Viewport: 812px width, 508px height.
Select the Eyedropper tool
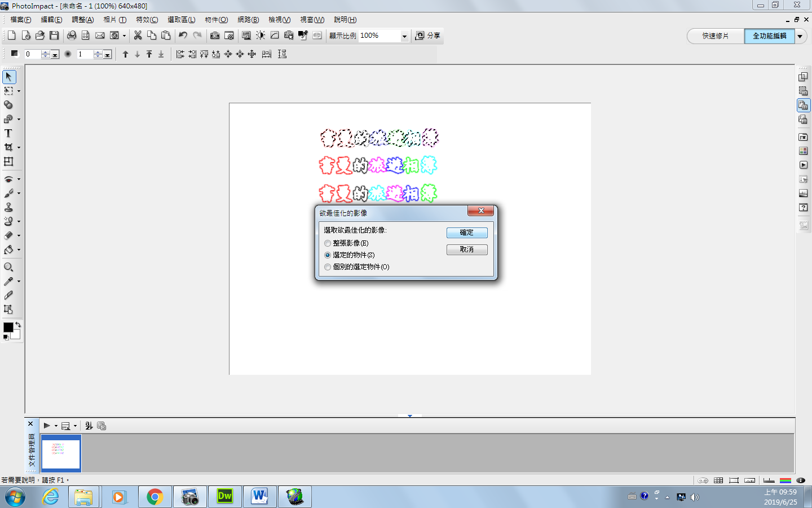8,281
